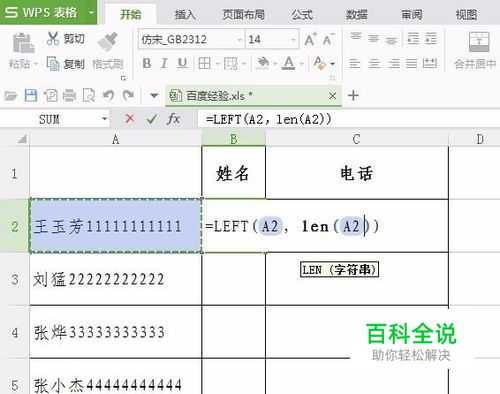Expand the paste options arrow
500x394 pixels.
[x=35, y=64]
